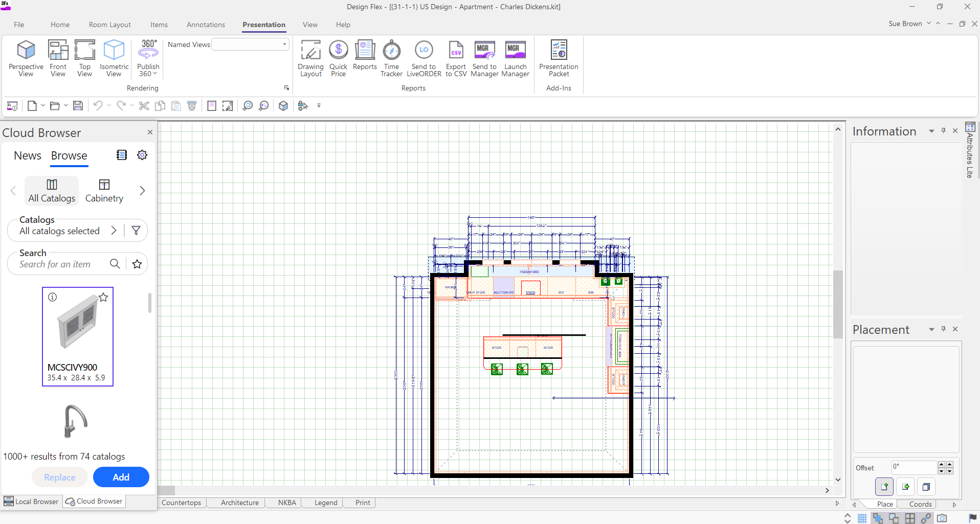
Task: Click the camera snapshot status icon
Action: coord(942,518)
